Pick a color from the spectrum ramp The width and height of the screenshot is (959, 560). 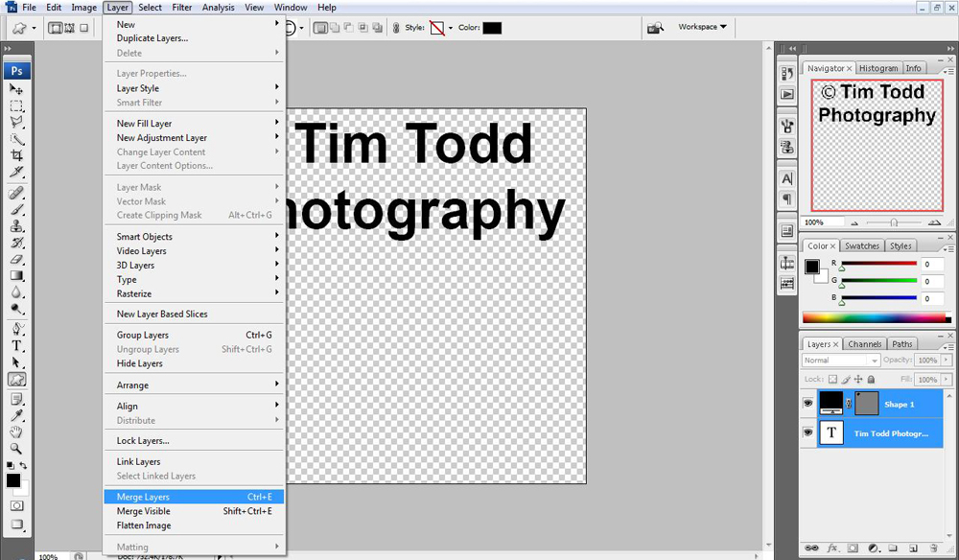click(877, 317)
